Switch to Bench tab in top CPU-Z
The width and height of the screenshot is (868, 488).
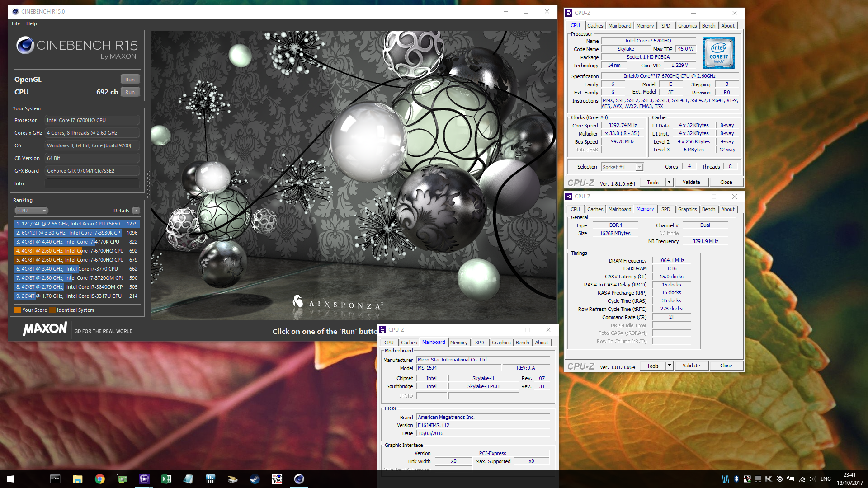coord(708,26)
